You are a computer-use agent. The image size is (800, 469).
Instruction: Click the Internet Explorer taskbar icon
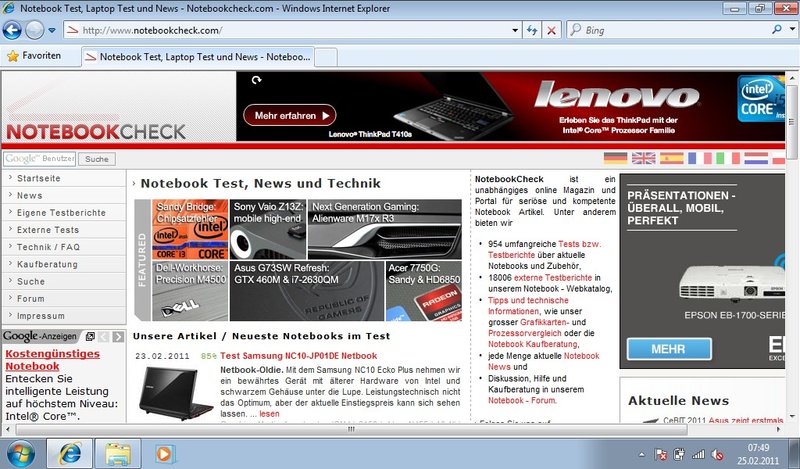point(70,454)
